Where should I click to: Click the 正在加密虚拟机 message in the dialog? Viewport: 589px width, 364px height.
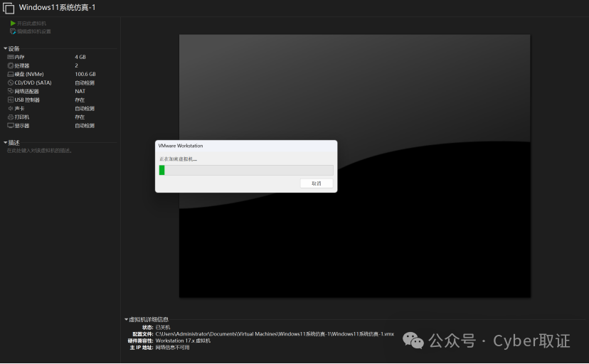(178, 159)
